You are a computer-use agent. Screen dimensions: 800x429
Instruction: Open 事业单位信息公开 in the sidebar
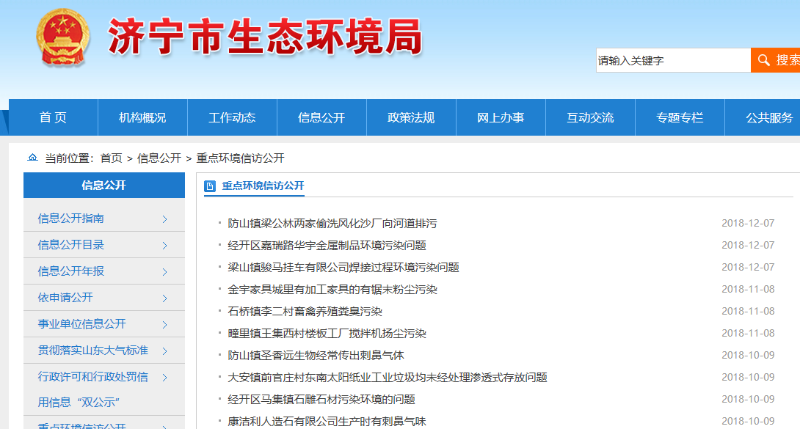pyautogui.click(x=82, y=324)
